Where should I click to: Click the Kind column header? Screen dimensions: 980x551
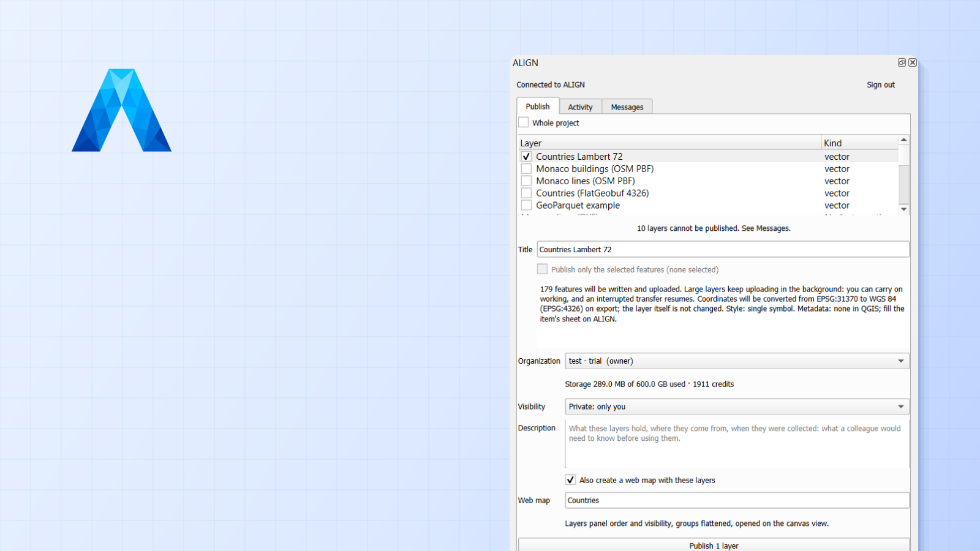click(860, 143)
